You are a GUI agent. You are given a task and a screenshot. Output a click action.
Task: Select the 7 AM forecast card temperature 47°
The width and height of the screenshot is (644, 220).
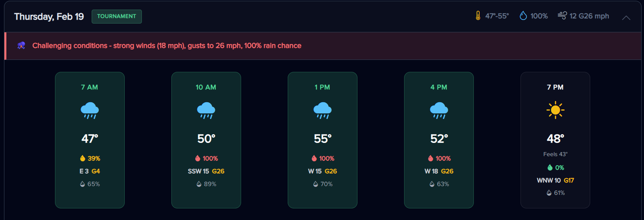90,139
